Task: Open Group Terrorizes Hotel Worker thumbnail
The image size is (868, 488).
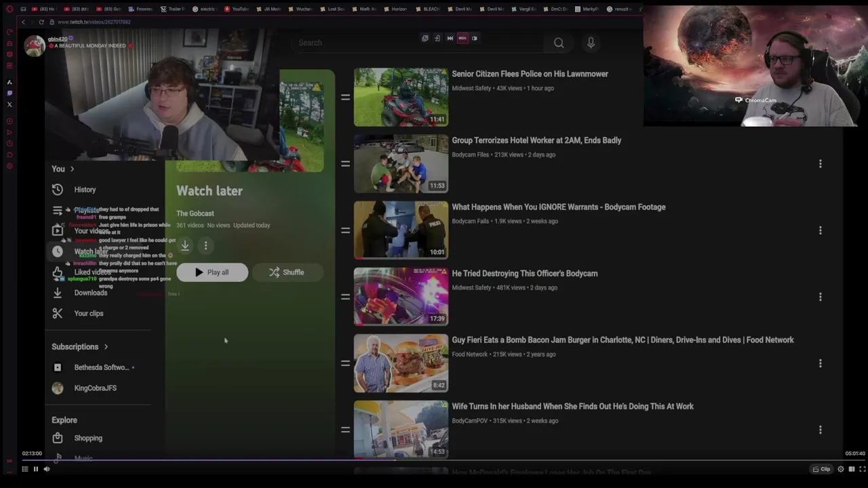Action: (401, 164)
